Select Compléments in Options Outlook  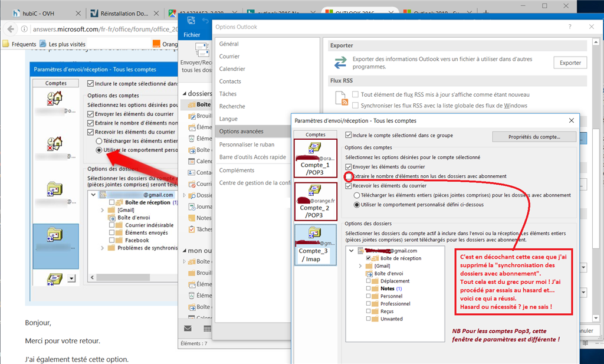pyautogui.click(x=237, y=170)
